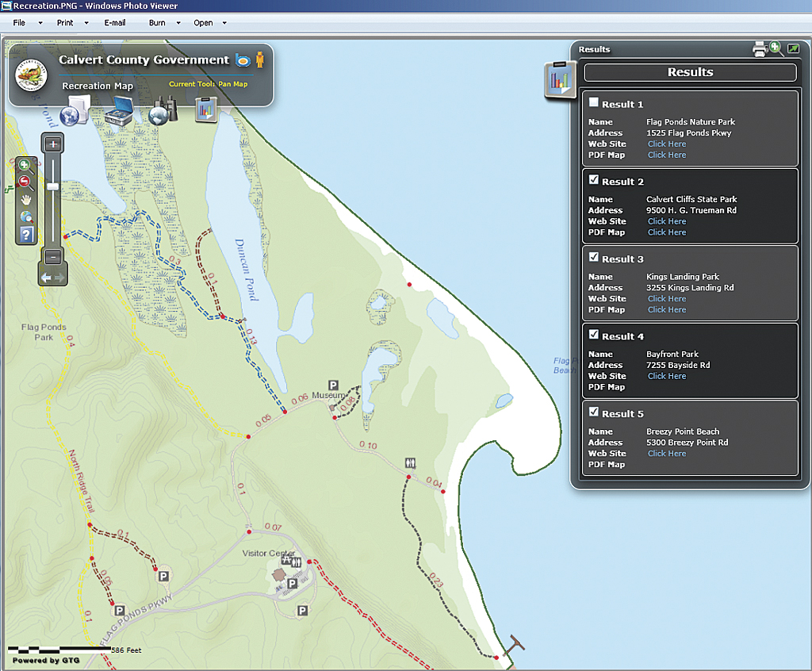Click the Results header bar

691,72
